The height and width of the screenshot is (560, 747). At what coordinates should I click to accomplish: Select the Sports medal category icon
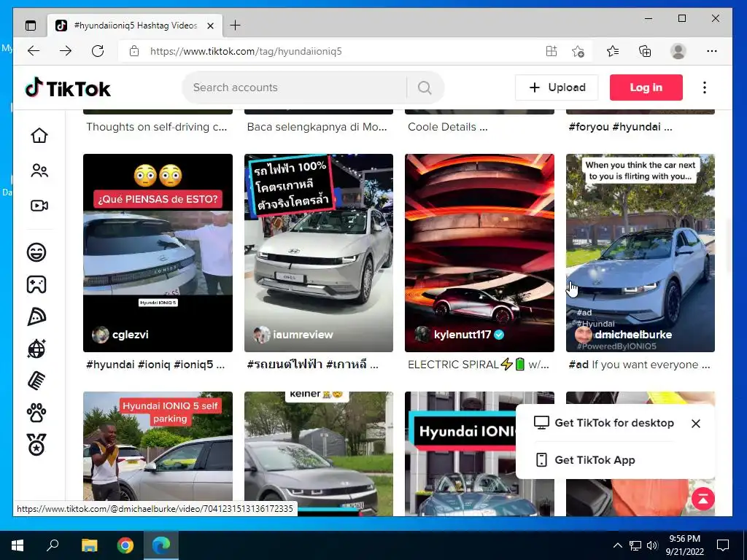[36, 445]
